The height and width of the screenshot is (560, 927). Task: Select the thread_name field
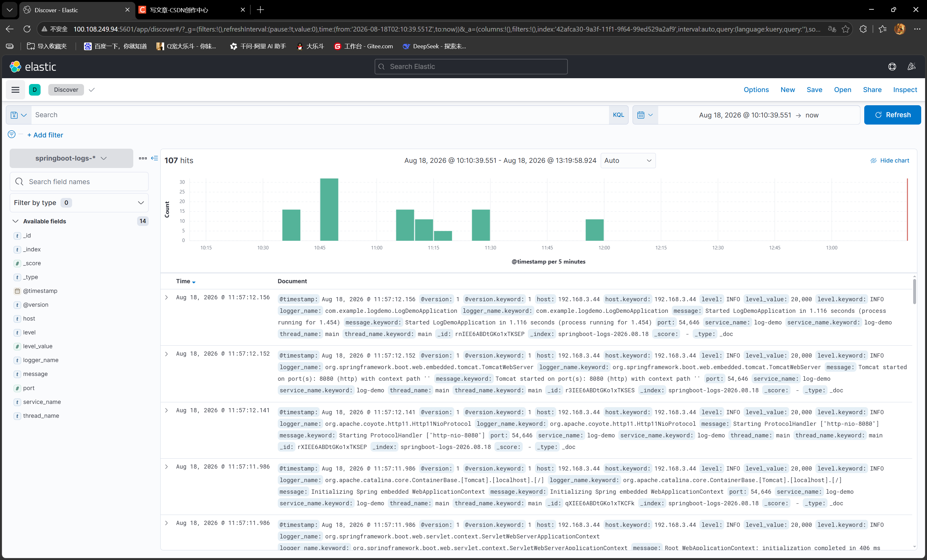coord(41,416)
